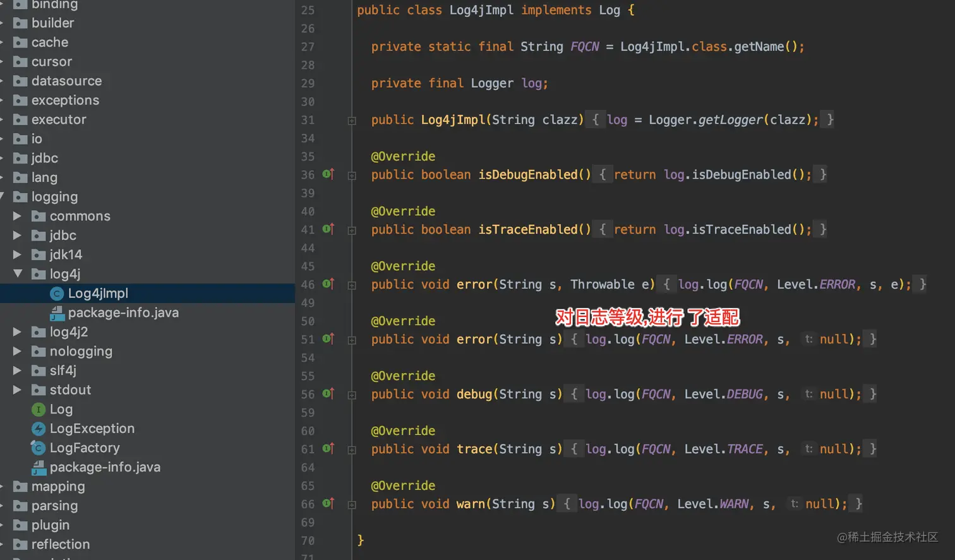Click Level.ERROR on line 46
This screenshot has width=955, height=560.
click(815, 285)
